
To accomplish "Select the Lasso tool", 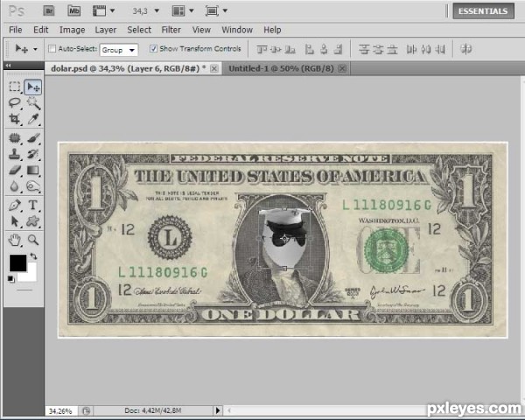I will tap(14, 103).
